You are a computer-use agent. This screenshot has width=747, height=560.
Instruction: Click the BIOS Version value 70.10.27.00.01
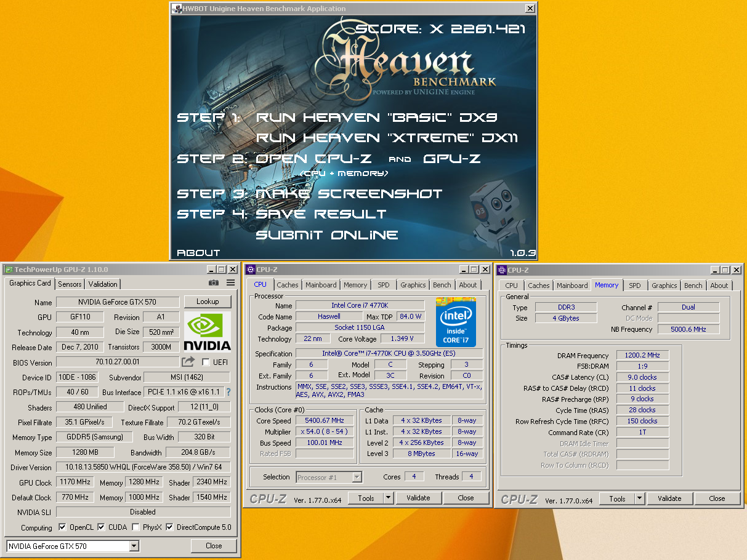click(x=118, y=362)
